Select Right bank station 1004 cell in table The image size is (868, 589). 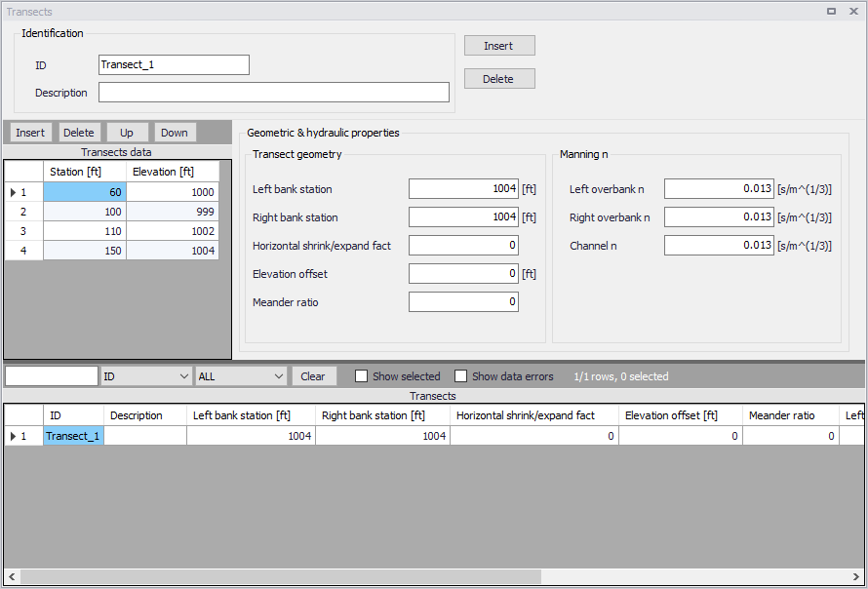click(382, 436)
